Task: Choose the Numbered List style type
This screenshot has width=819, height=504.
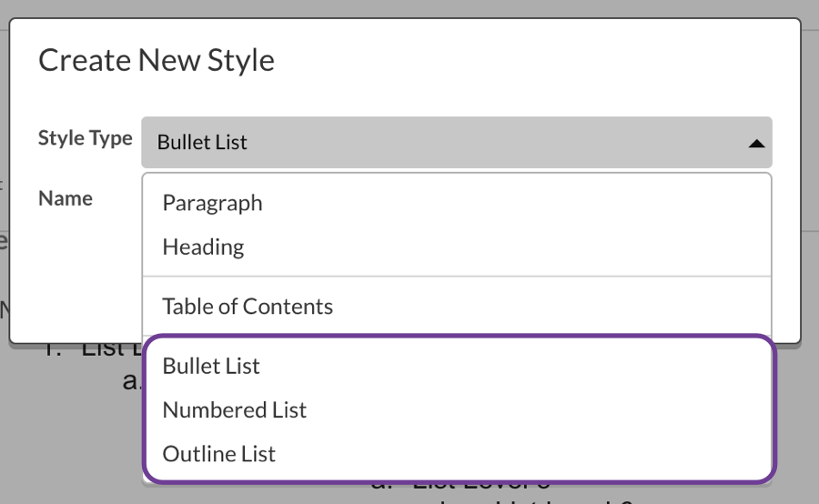Action: click(234, 409)
